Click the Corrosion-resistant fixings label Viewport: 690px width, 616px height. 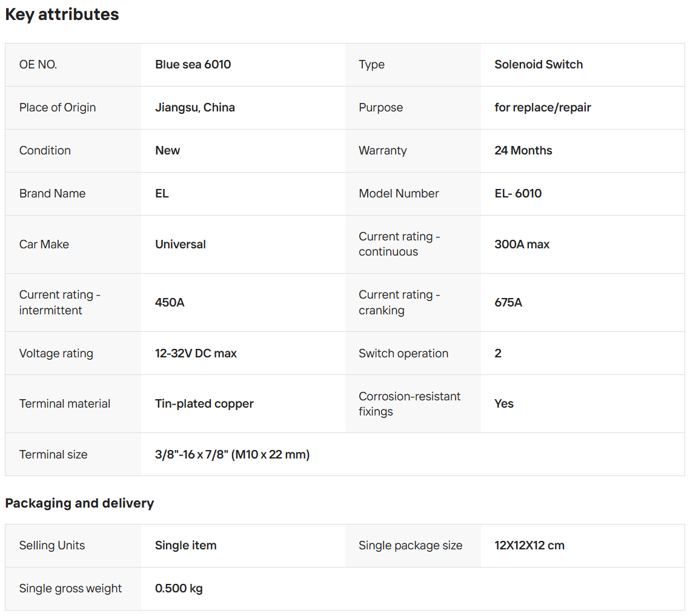[409, 403]
